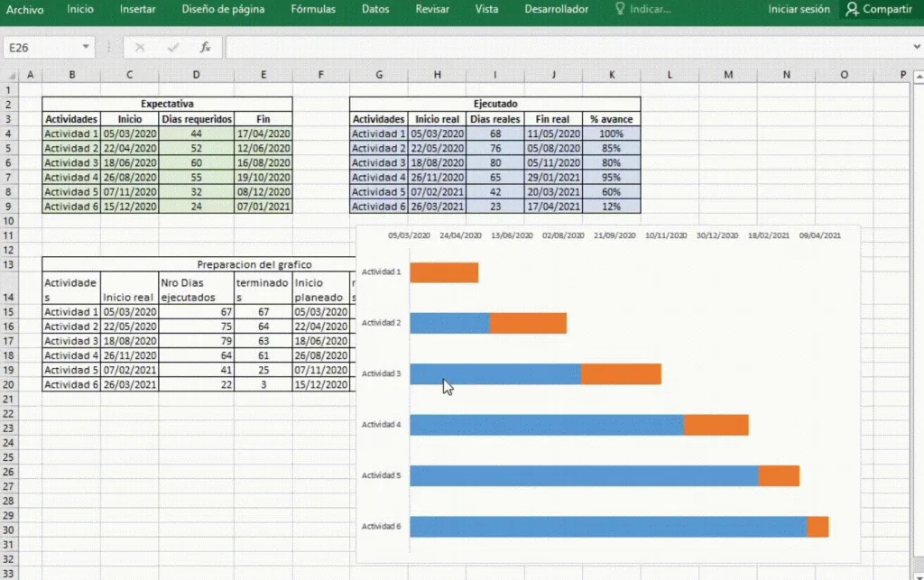Open the Diseño de página tab
This screenshot has height=580, width=924.
click(x=223, y=9)
